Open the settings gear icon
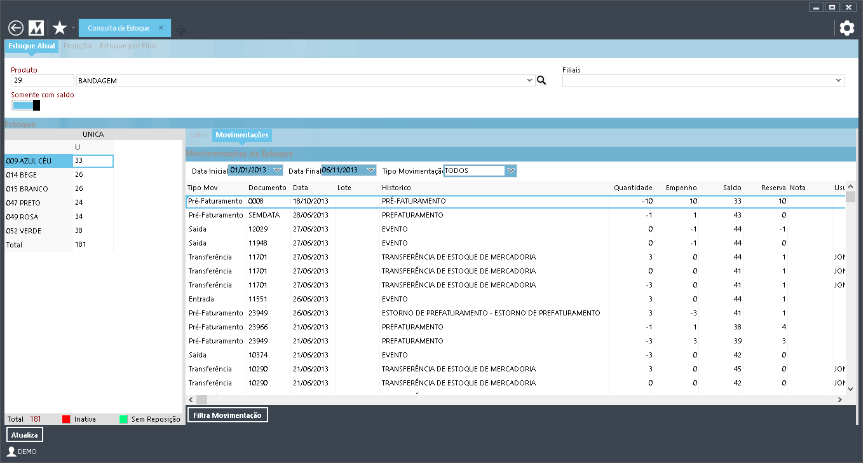 pos(846,28)
